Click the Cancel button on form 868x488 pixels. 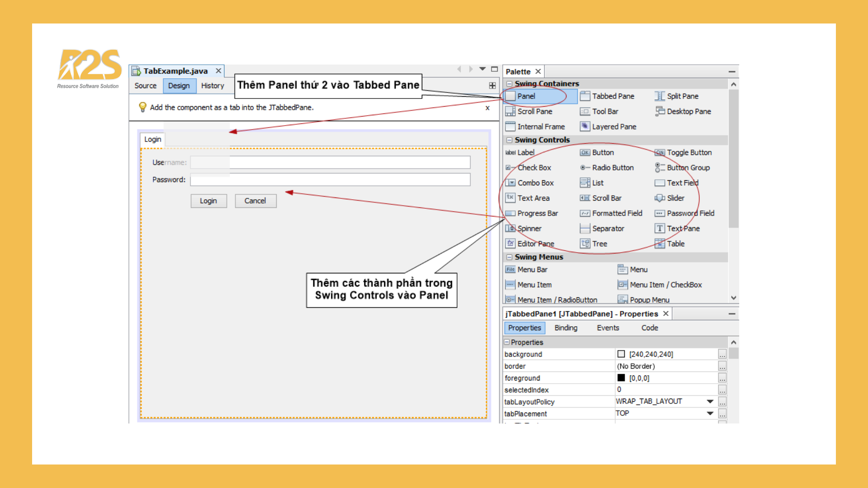pos(255,201)
